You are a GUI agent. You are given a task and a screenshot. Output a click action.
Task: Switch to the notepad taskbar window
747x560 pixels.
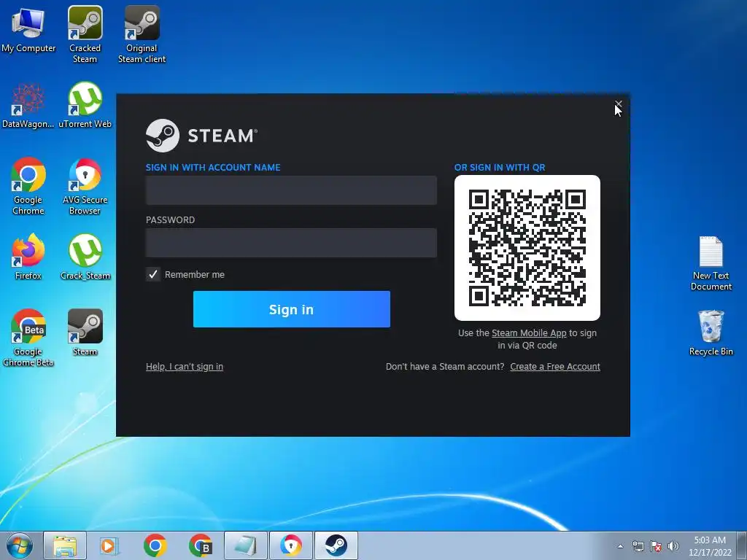point(245,545)
